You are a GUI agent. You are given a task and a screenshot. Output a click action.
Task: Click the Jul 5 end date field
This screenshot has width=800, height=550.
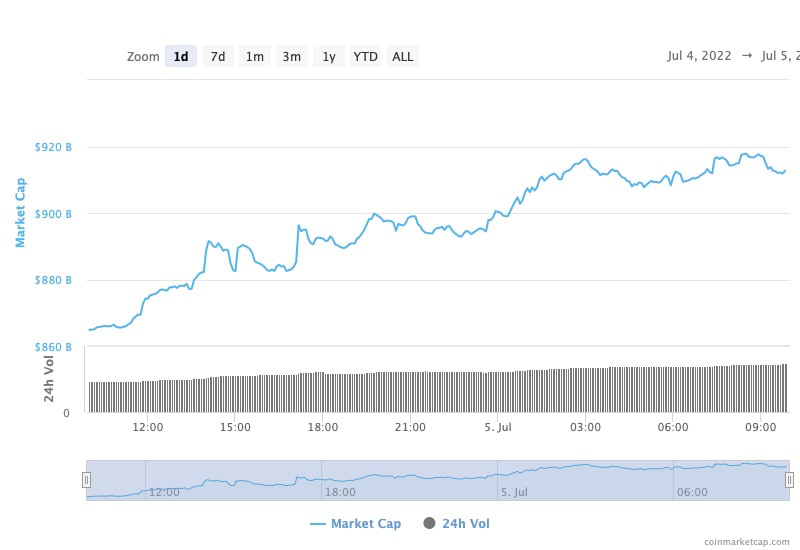(x=780, y=56)
